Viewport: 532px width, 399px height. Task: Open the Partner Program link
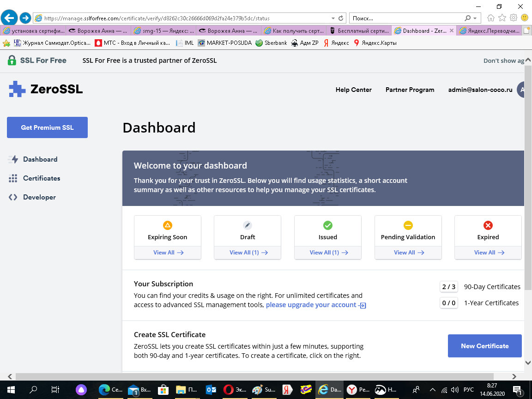pos(410,90)
